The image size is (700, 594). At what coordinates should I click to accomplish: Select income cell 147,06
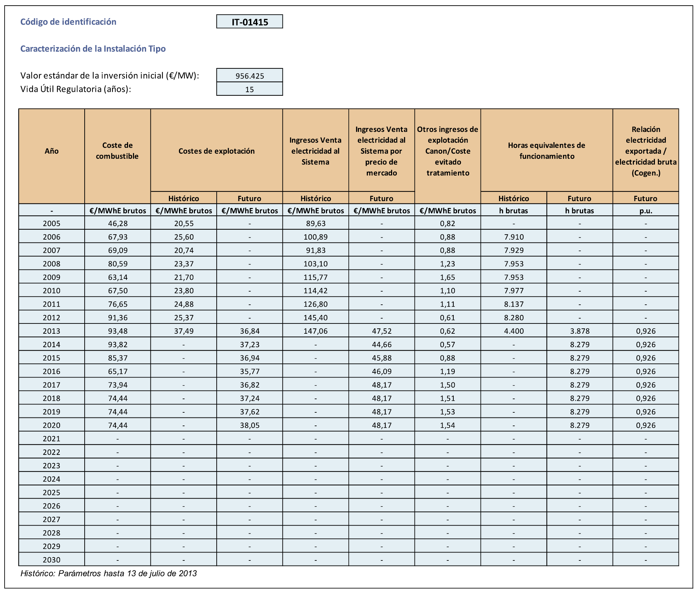[x=316, y=331]
